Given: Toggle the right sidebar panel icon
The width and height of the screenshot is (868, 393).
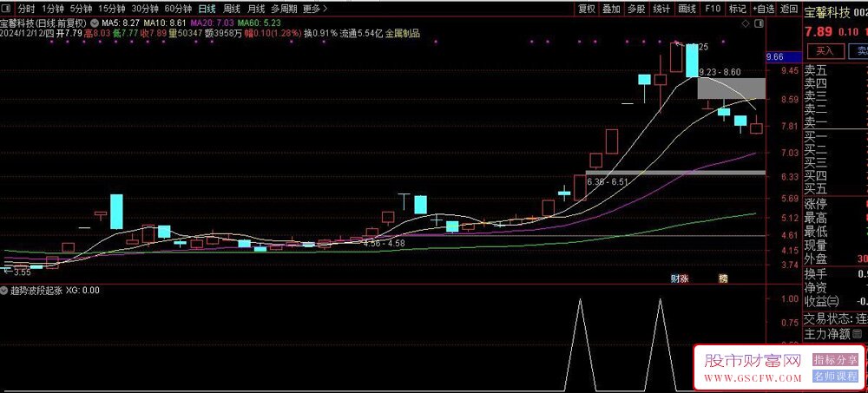Looking at the screenshot, I should coord(759,23).
